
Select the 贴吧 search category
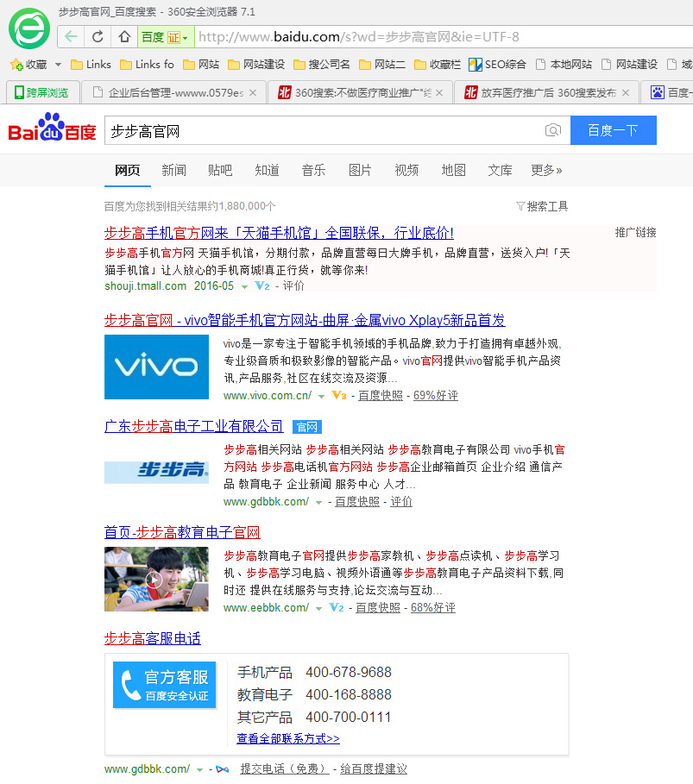220,171
